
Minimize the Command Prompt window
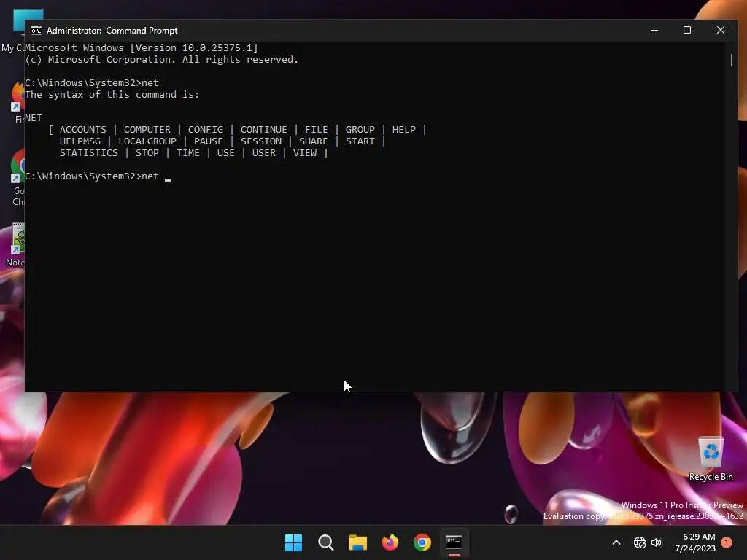coord(654,30)
